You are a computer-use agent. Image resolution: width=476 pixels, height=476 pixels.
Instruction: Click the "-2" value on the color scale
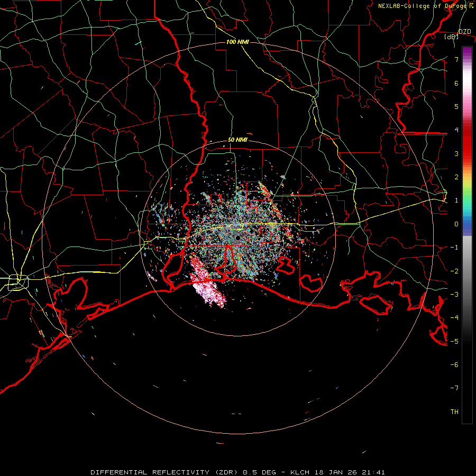(454, 271)
